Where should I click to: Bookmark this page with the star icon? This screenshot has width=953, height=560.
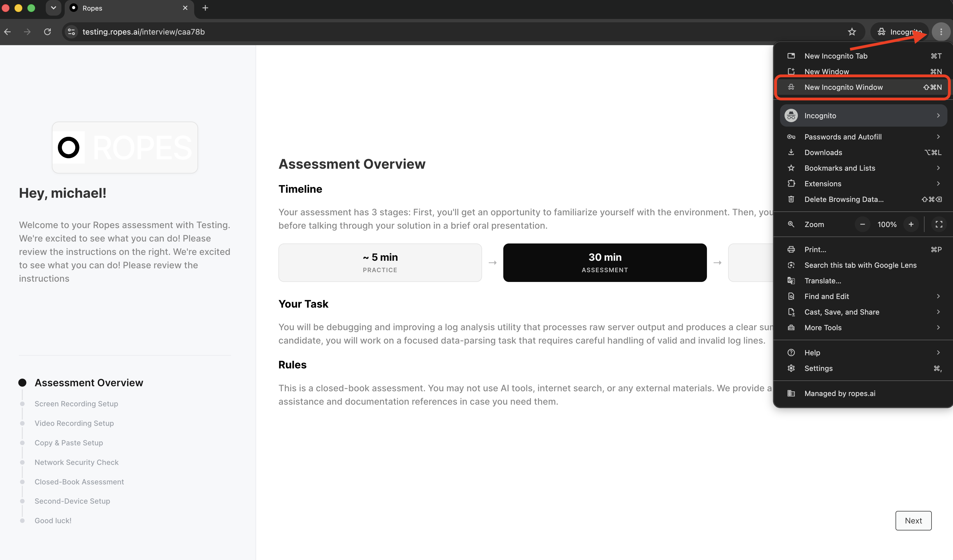pyautogui.click(x=852, y=32)
